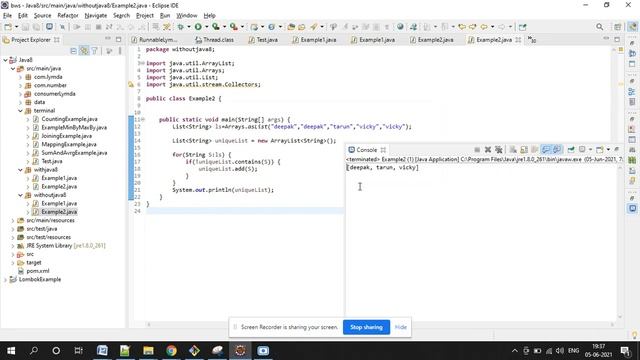Click the Windows Start button
The height and width of the screenshot is (360, 640).
[11, 351]
